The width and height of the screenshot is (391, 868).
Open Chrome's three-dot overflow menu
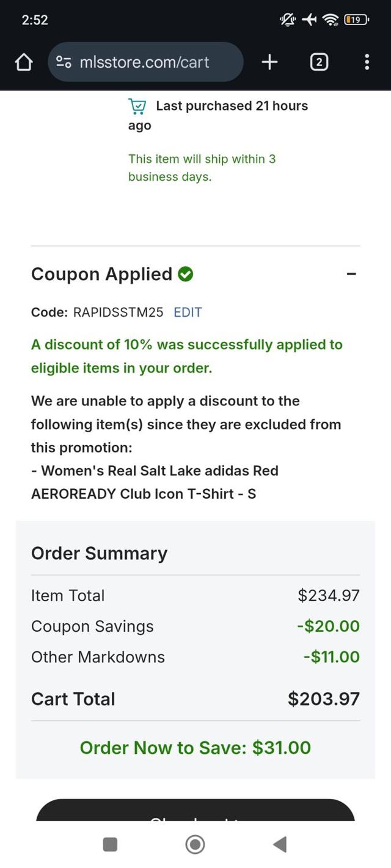click(367, 62)
